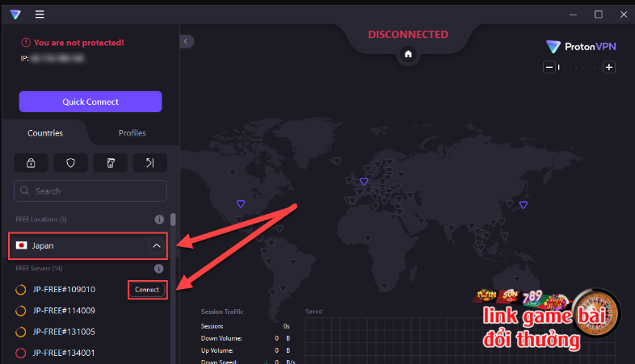This screenshot has height=364, width=635.
Task: Click the Session Traffic heading
Action: (x=222, y=312)
